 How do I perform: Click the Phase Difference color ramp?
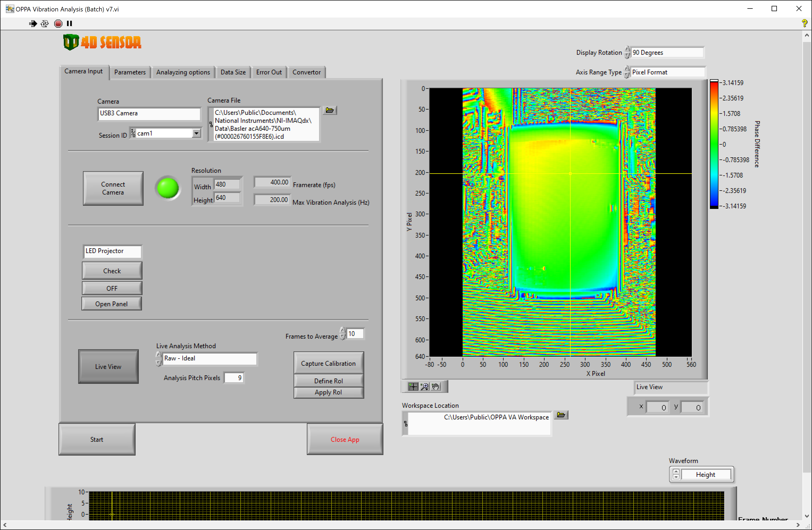[714, 144]
